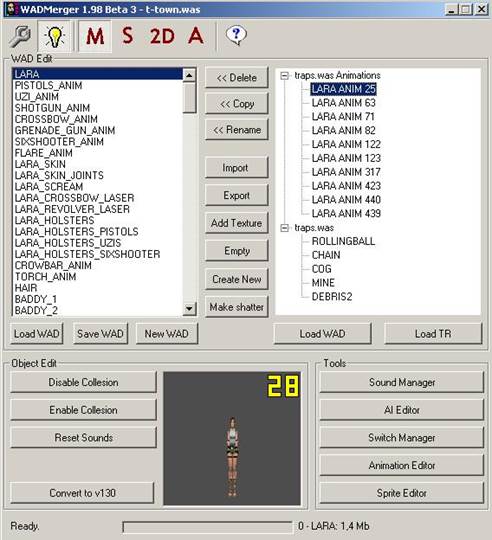Select LARA_HOLSTERS_UZIS in the object list
The height and width of the screenshot is (540, 492).
pos(98,243)
